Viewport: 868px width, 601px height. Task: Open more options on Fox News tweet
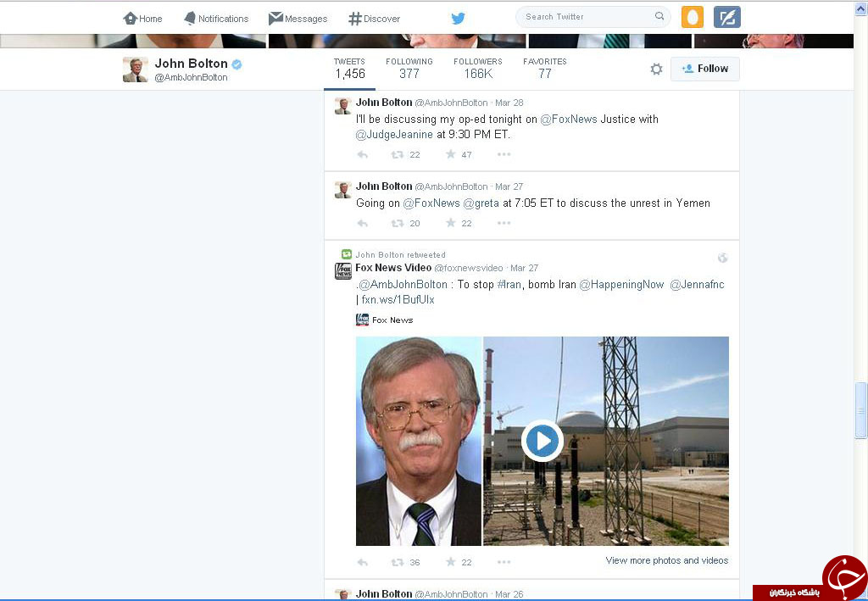pyautogui.click(x=504, y=562)
